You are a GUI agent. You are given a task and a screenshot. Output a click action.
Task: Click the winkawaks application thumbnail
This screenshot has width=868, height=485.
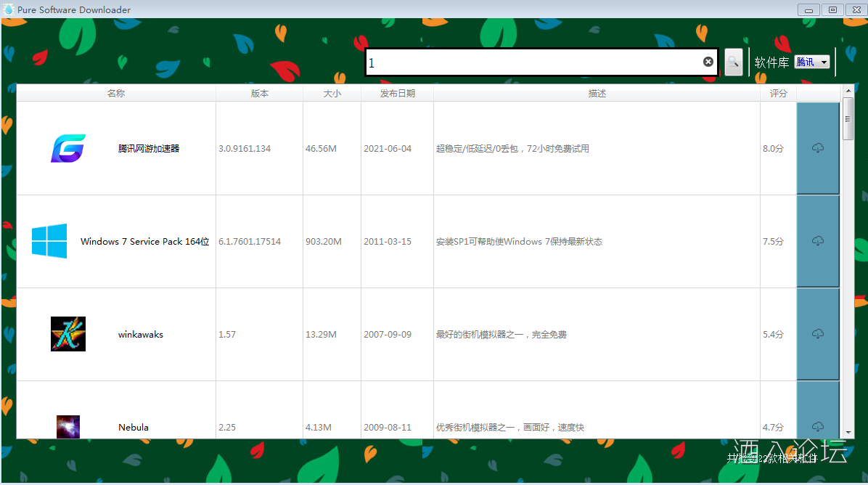pyautogui.click(x=67, y=333)
